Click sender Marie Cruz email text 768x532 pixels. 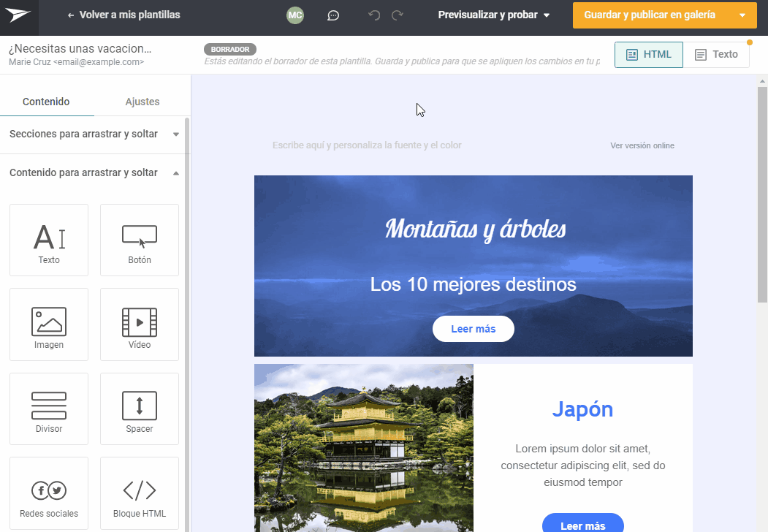[x=77, y=62]
